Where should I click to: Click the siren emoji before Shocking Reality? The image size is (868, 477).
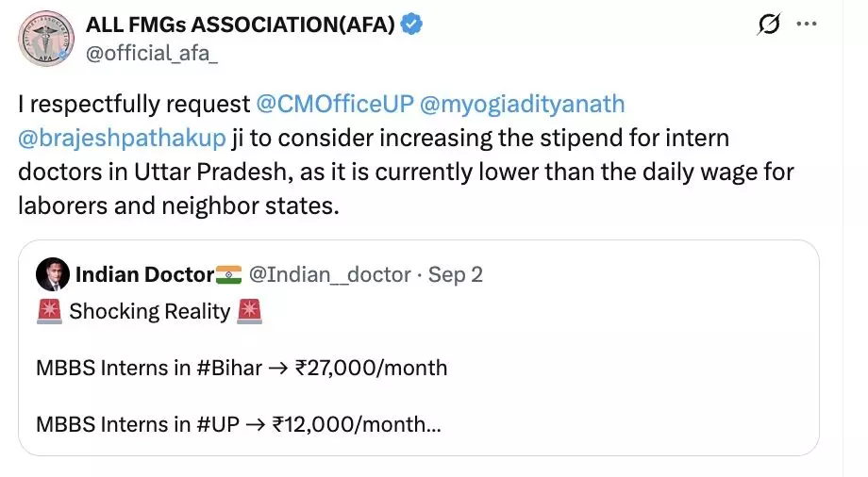tap(49, 311)
